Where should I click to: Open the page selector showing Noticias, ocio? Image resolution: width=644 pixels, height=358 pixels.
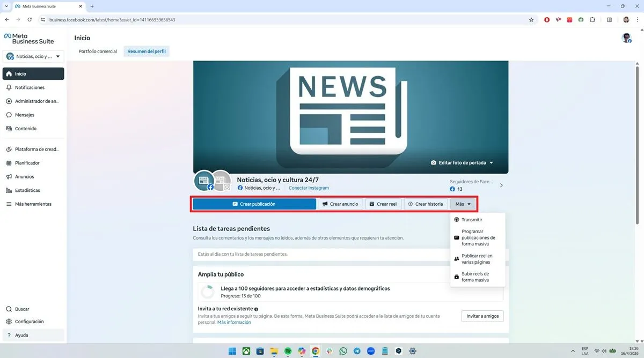click(33, 56)
